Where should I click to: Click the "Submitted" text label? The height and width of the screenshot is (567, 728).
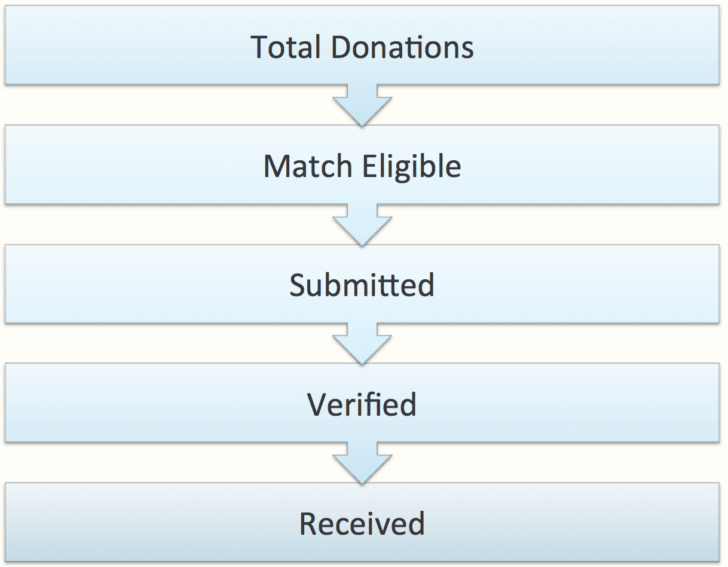pyautogui.click(x=362, y=285)
